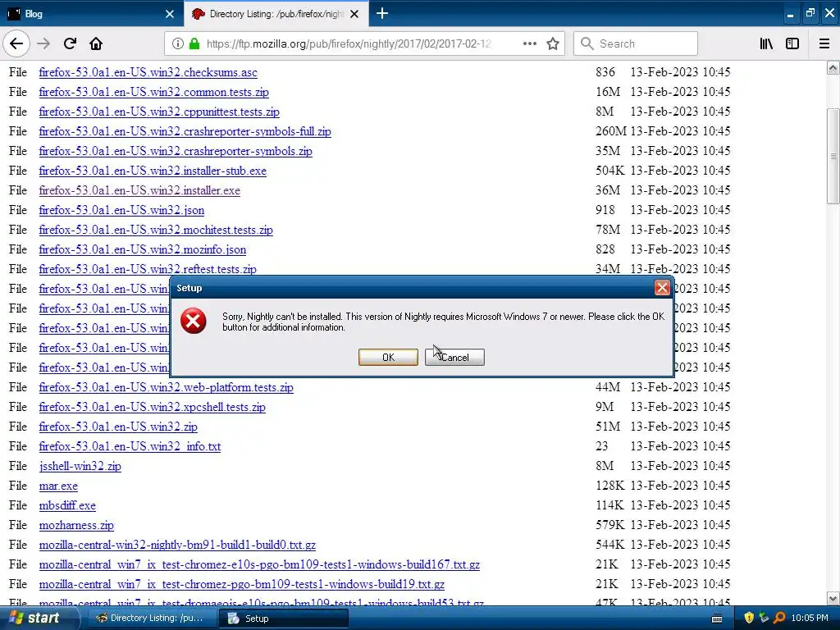Open mozharness.zip link
Viewport: 840px width, 630px height.
tap(76, 525)
